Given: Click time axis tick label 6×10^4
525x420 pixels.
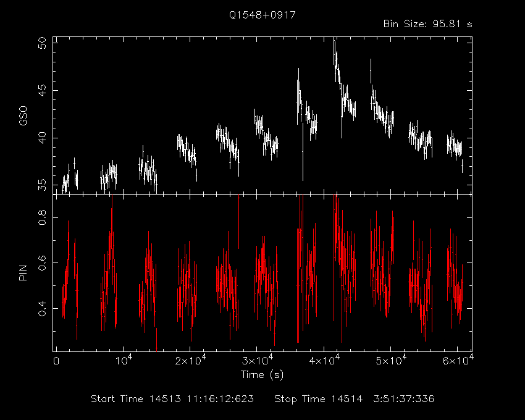Looking at the screenshot, I should coord(458,360).
